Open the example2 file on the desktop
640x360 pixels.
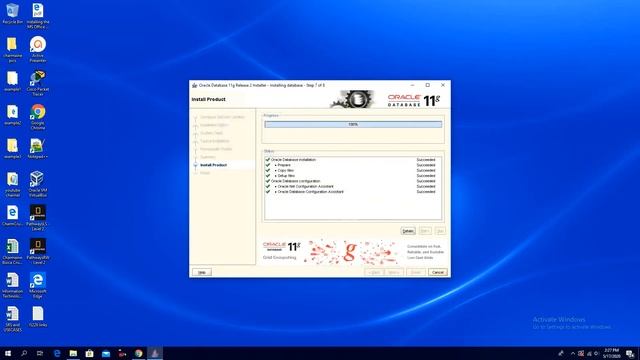pyautogui.click(x=12, y=115)
